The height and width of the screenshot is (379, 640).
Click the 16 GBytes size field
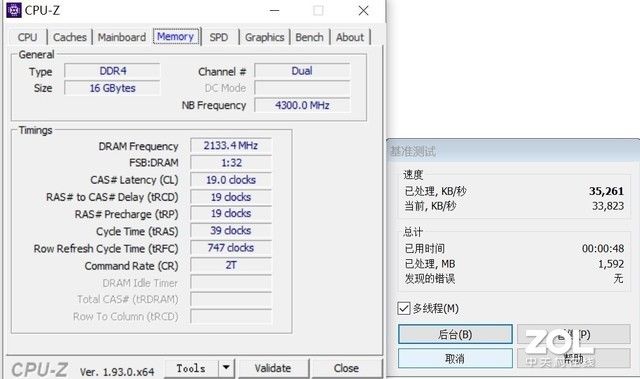pyautogui.click(x=112, y=88)
